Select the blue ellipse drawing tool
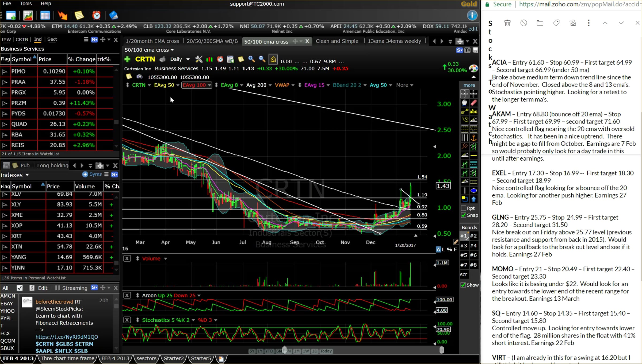This screenshot has width=642, height=364. (473, 191)
